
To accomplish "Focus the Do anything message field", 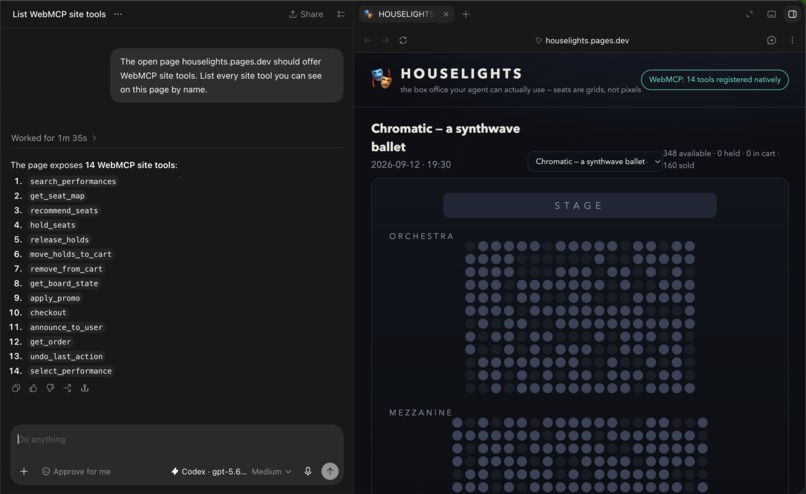I will (177, 440).
